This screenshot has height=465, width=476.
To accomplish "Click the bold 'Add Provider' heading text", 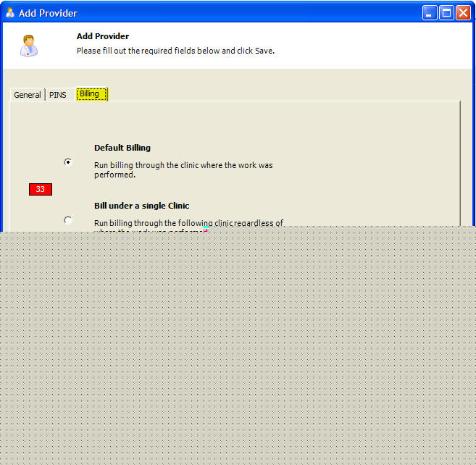I will click(x=103, y=36).
